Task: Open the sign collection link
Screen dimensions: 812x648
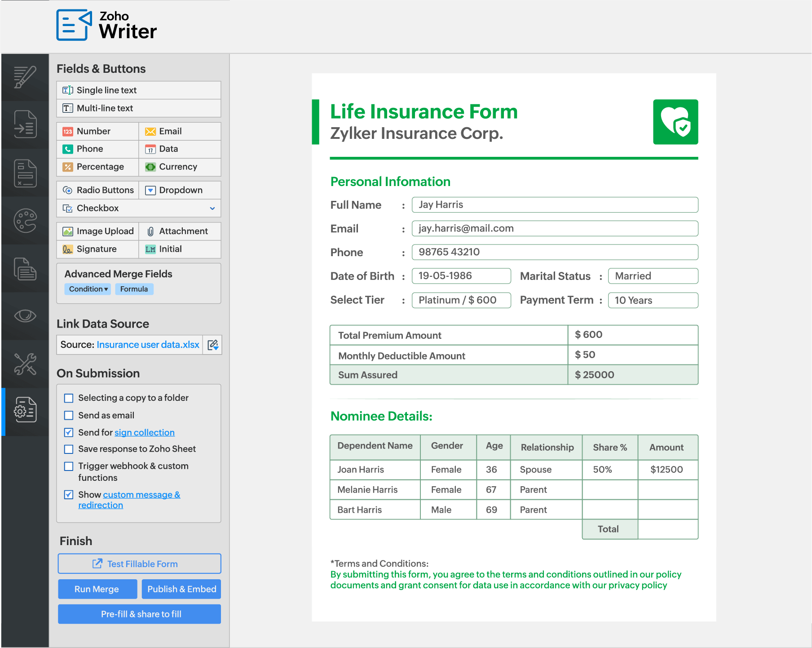Action: coord(145,432)
